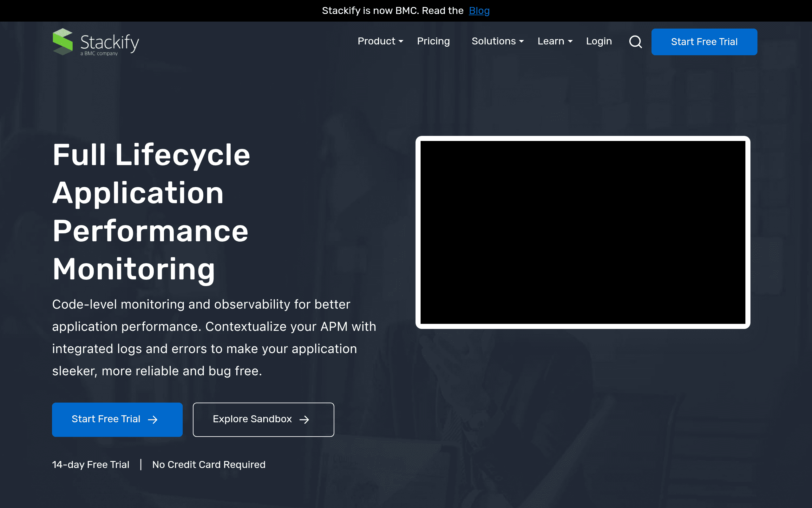Click the Explore Sandbox button

pos(263,419)
